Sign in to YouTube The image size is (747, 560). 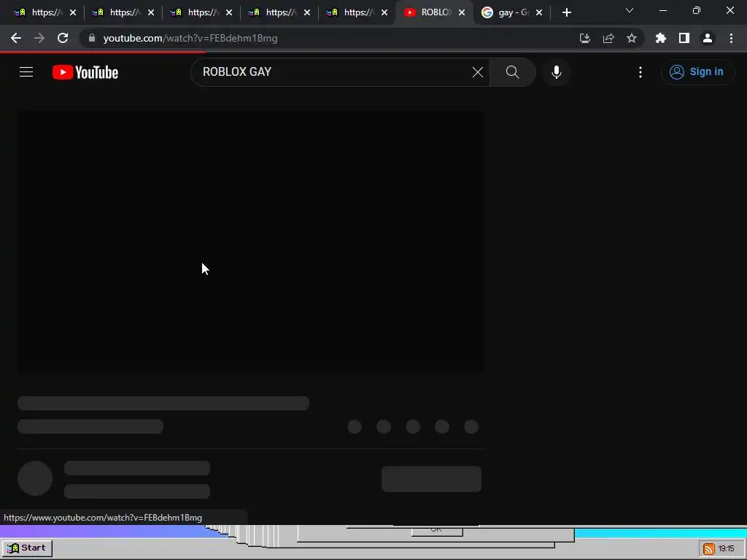click(697, 72)
